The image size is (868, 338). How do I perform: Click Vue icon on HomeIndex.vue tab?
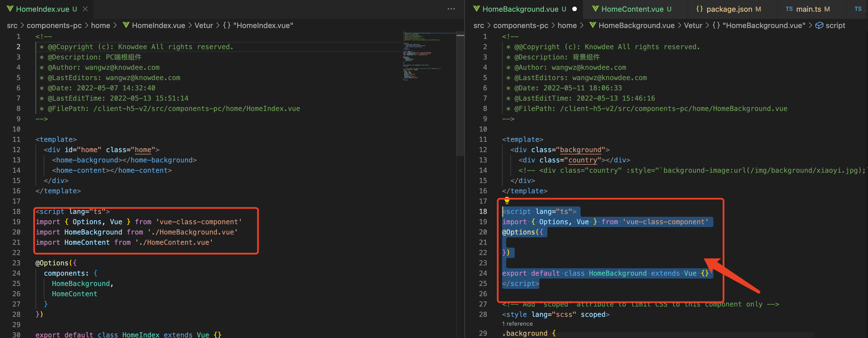(10, 9)
